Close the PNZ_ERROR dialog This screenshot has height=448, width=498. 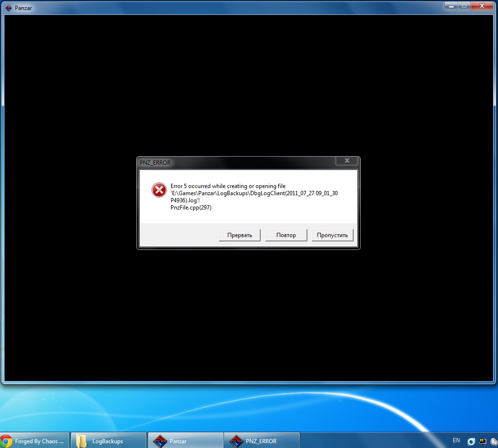tap(347, 161)
